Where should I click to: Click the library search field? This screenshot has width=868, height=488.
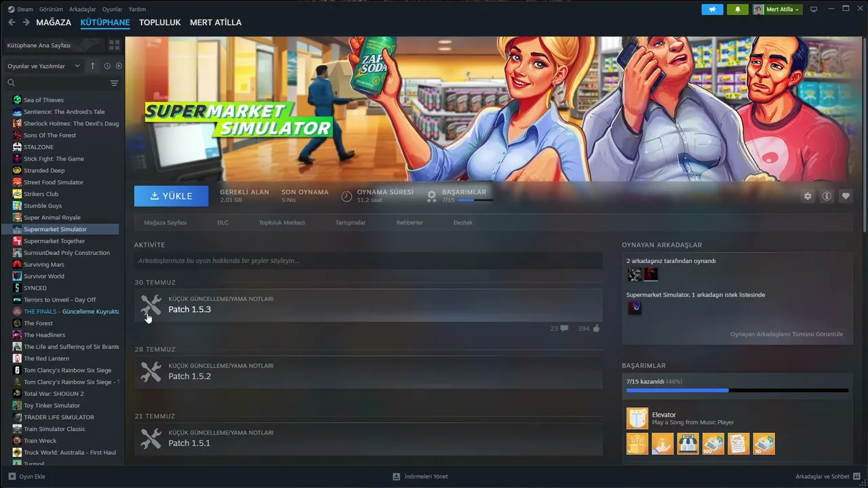62,83
